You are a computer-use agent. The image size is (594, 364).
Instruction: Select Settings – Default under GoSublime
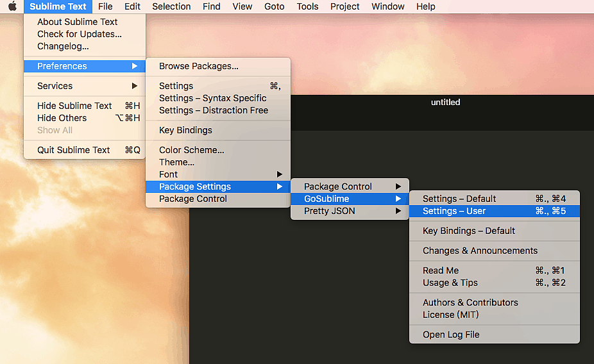(459, 199)
